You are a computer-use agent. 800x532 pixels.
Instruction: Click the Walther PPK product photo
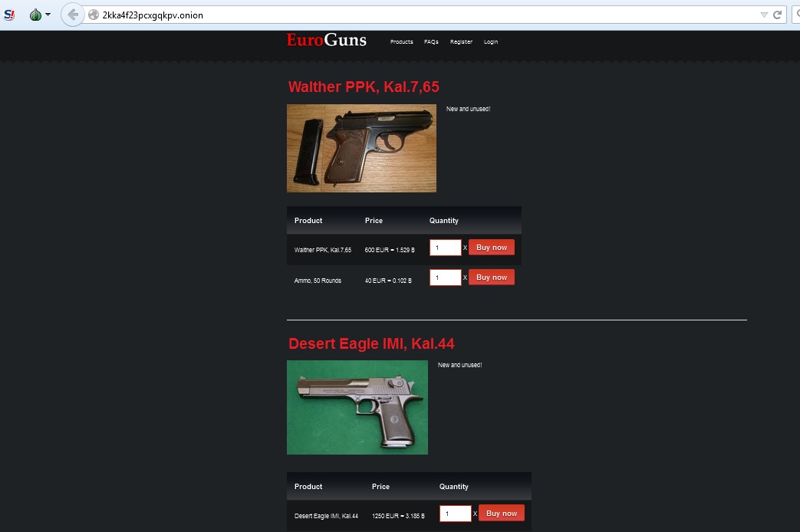click(362, 149)
